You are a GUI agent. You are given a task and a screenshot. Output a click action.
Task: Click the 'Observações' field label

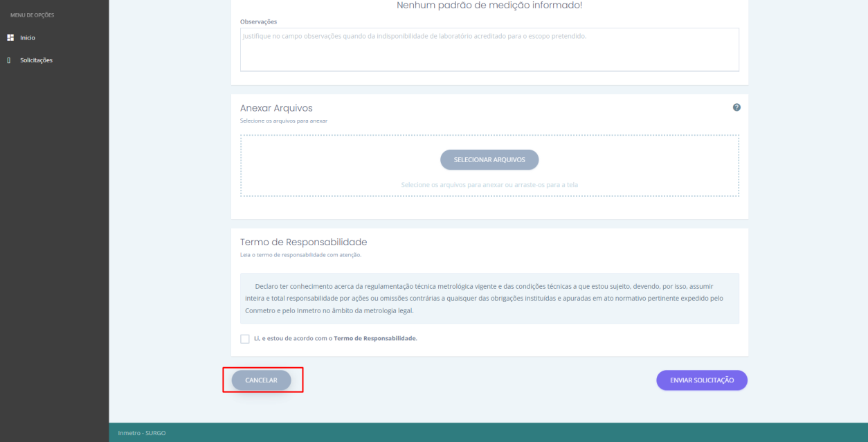(x=258, y=21)
